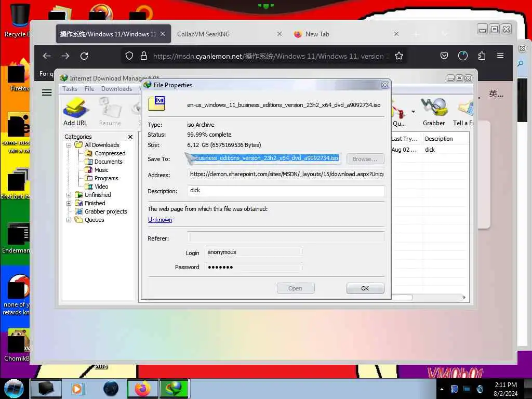The width and height of the screenshot is (532, 399).
Task: Expand the Queues category
Action: tap(69, 220)
